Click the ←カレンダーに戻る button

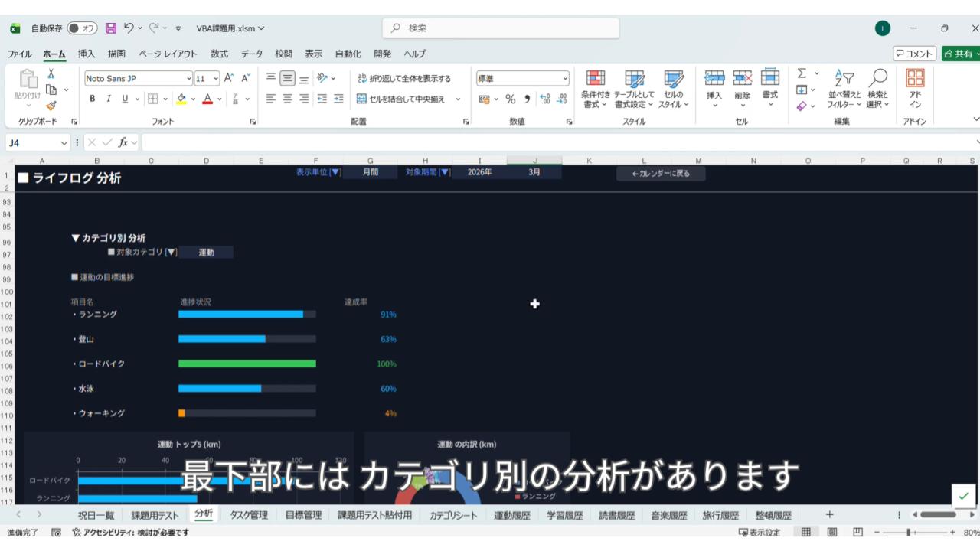661,174
